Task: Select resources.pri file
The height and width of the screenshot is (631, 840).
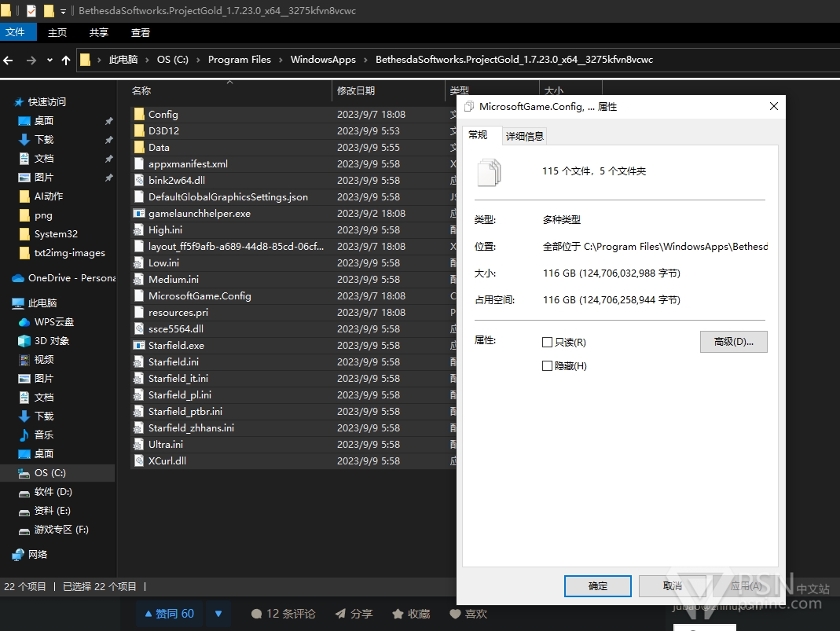Action: 178,312
